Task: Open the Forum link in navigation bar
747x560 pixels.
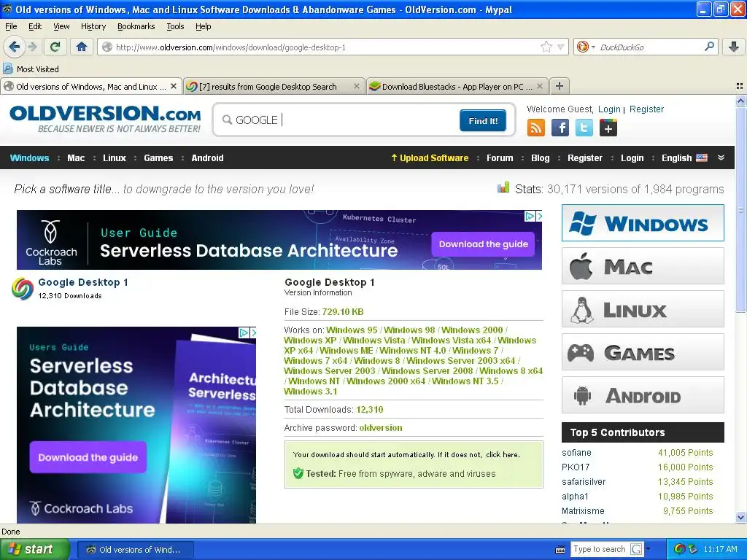Action: point(500,157)
